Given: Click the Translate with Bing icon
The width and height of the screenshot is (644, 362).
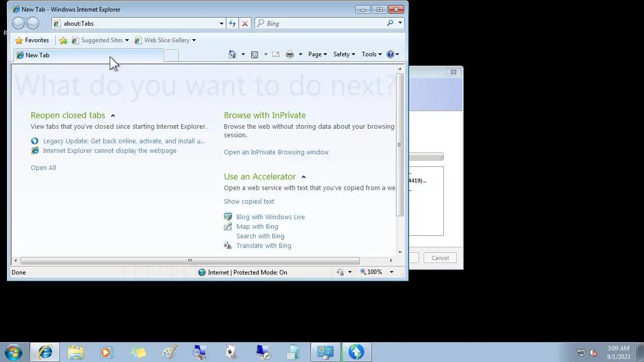Looking at the screenshot, I should coord(228,245).
